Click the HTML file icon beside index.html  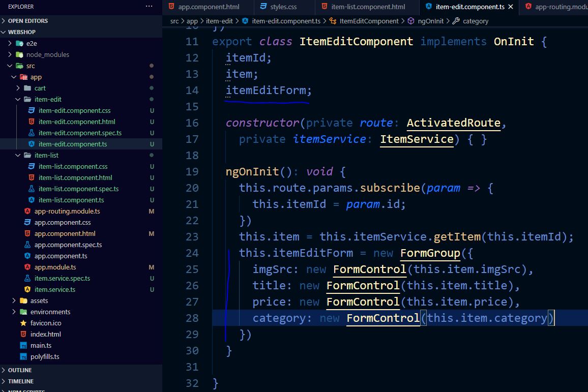click(x=22, y=334)
